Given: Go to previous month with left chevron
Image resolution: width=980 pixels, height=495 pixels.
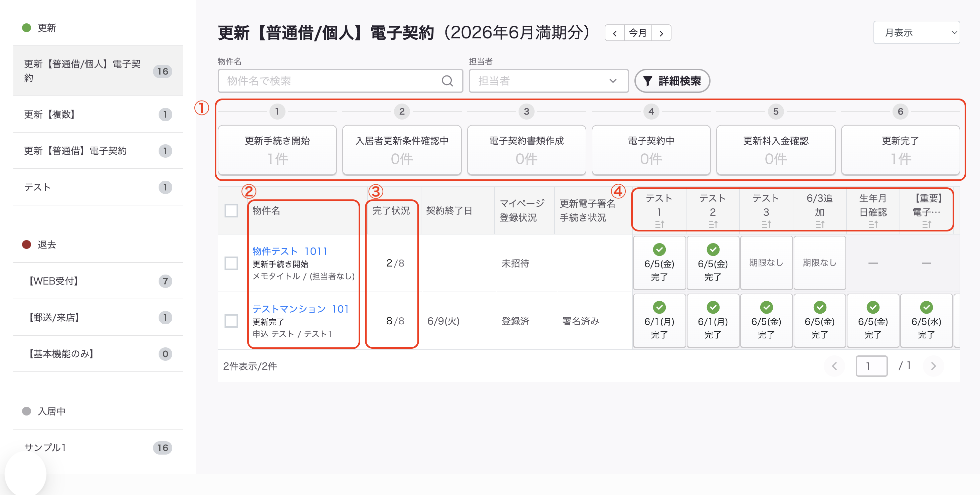Looking at the screenshot, I should (x=614, y=33).
